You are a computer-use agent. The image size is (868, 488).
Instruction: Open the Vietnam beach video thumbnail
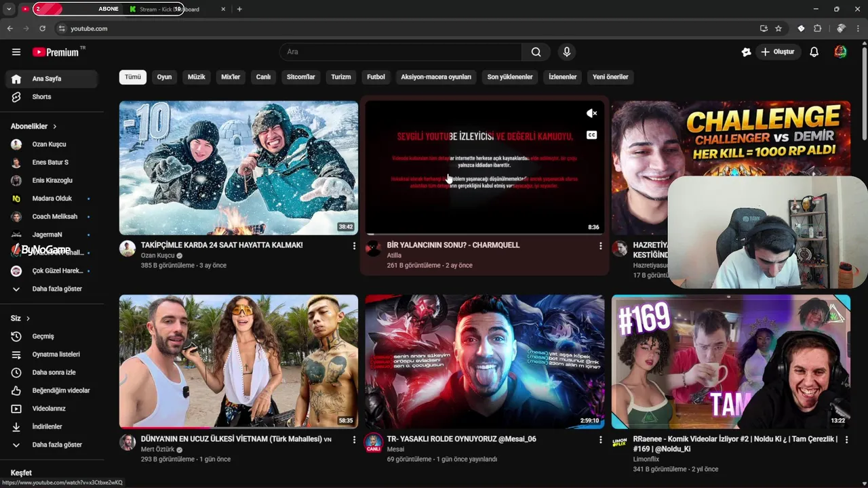click(x=239, y=362)
